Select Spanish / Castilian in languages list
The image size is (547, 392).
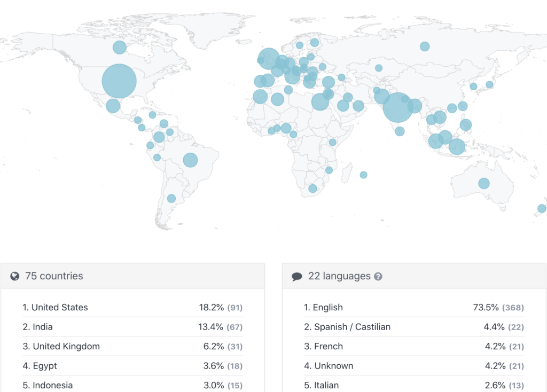click(x=352, y=327)
